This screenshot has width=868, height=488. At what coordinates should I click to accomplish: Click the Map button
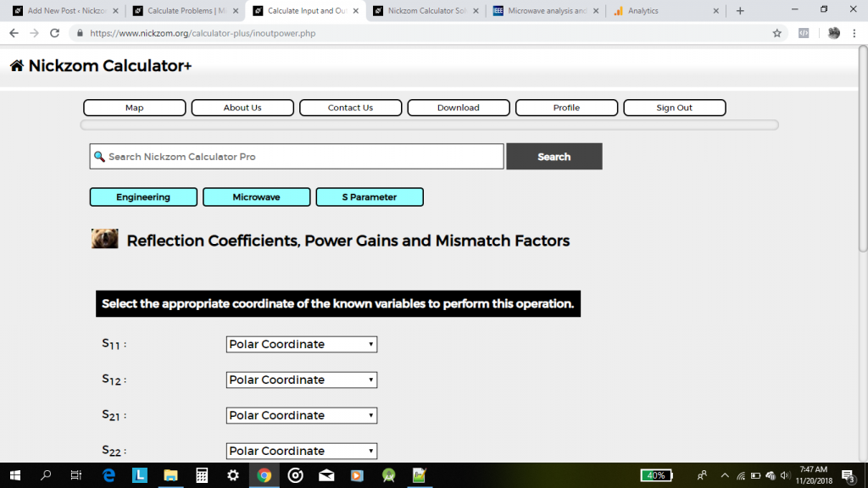135,108
